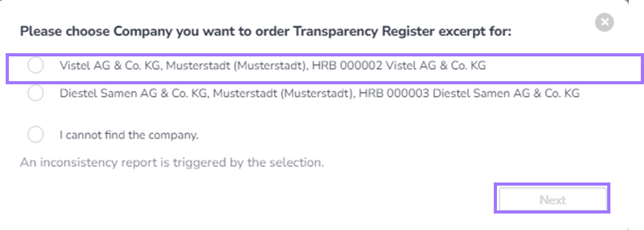Click the HRB 000003 register number text

pos(394,93)
